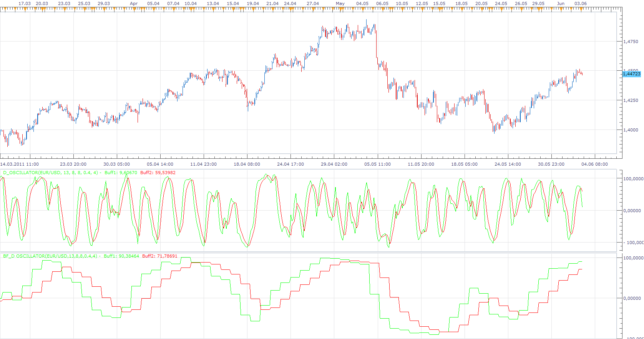
Task: Click the 18.04 08:00 time axis label
Action: [x=247, y=164]
